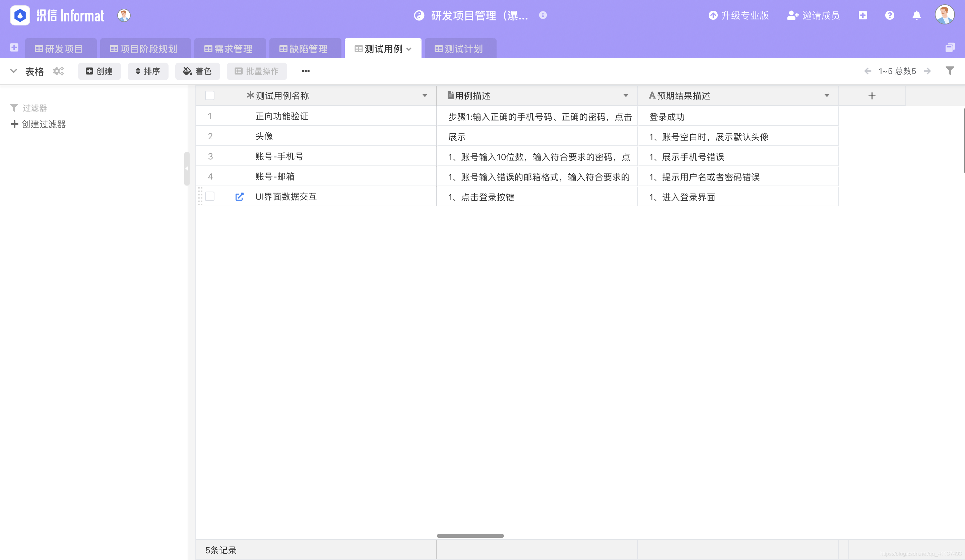The image size is (965, 560).
Task: Click the app icon before 研发项目管理 title
Action: pyautogui.click(x=419, y=16)
